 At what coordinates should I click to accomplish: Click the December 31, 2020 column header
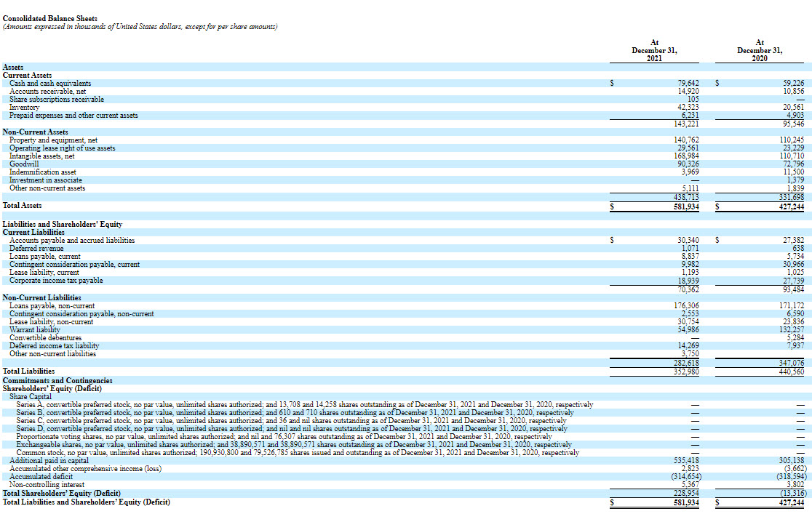pyautogui.click(x=759, y=50)
